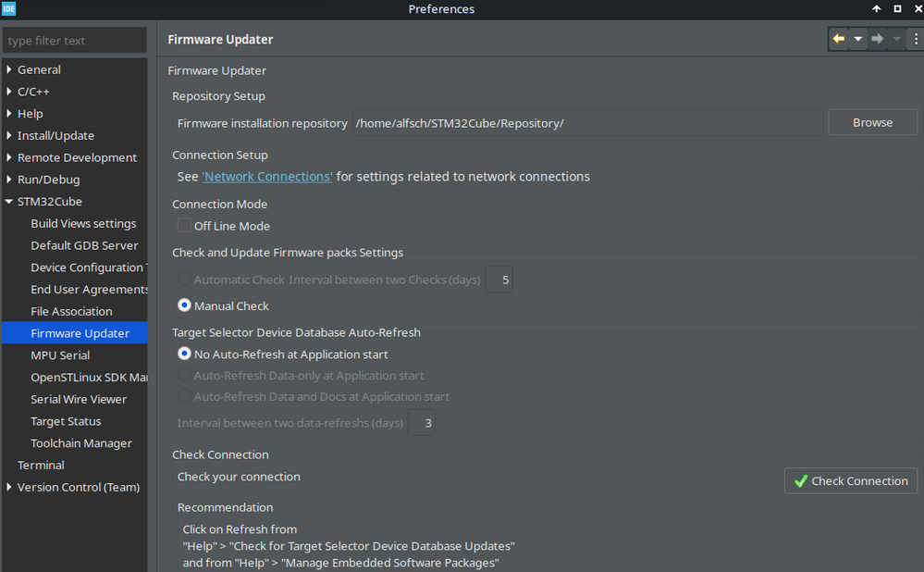Click the 'Repository Setup' group label
This screenshot has width=924, height=572.
pyautogui.click(x=218, y=96)
